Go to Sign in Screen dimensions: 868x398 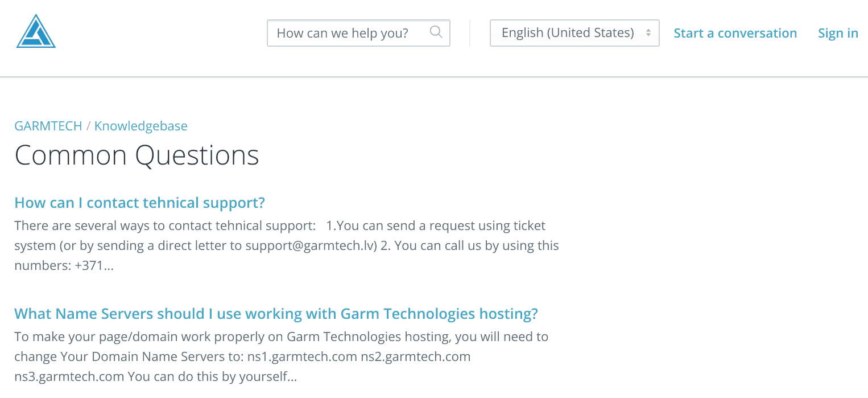(838, 33)
